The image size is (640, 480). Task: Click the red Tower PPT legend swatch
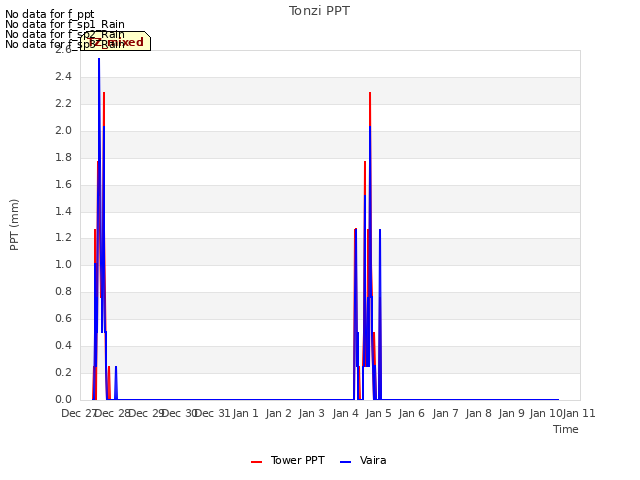click(256, 462)
